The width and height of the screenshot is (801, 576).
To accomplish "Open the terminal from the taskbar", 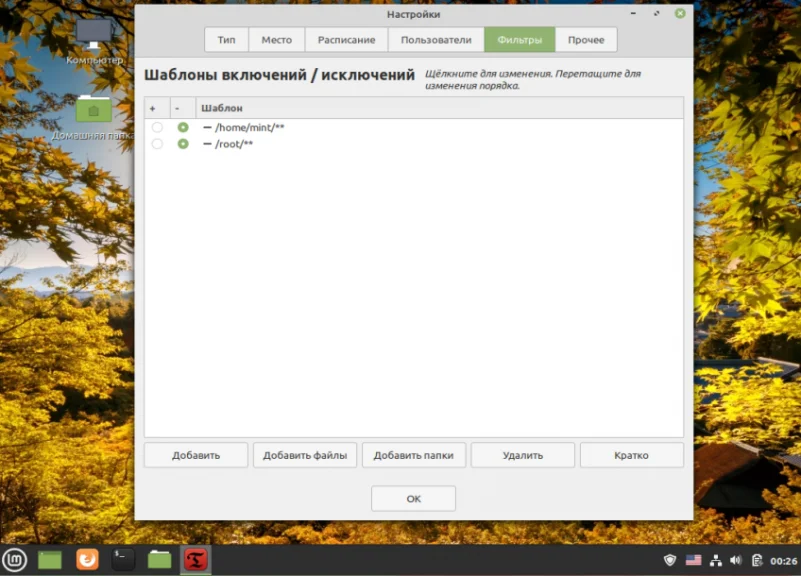I will coord(123,560).
